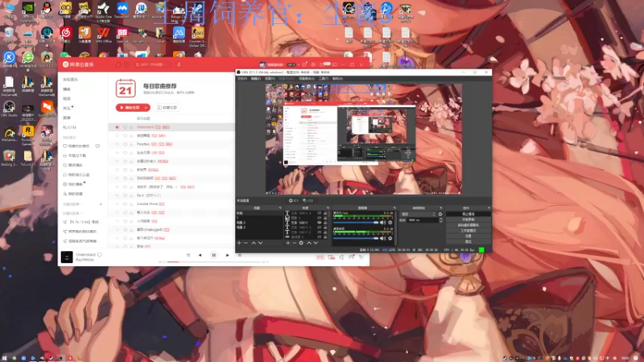The height and width of the screenshot is (362, 644).
Task: Pop out the OBS Sources dock panel
Action: click(328, 208)
